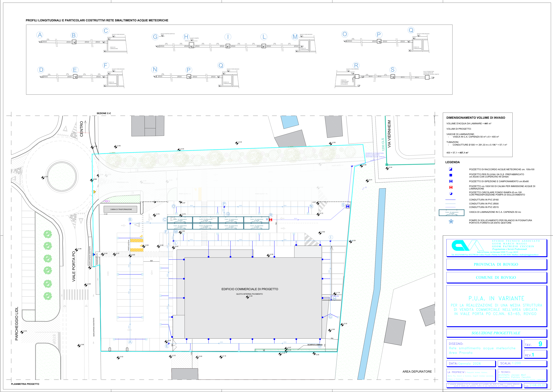Click the Ø160 PVC conduit legend line
Image resolution: width=553 pixels, height=392 pixels.
pos(450,200)
